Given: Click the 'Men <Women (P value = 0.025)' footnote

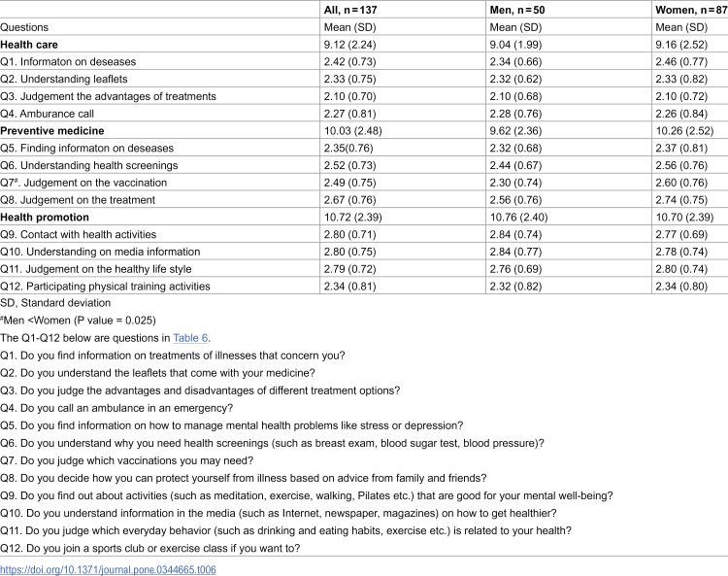Looking at the screenshot, I should pyautogui.click(x=78, y=321).
